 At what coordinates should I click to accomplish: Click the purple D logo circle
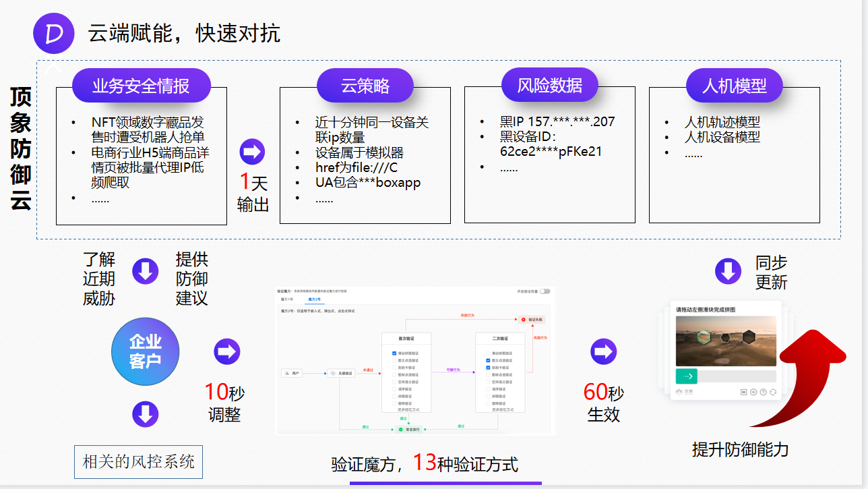(53, 32)
